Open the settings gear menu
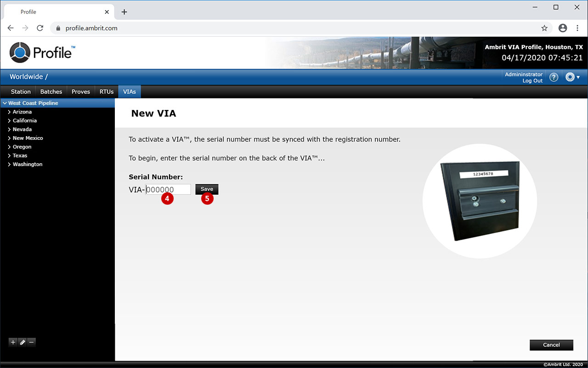Viewport: 588px width, 368px height. [x=572, y=77]
